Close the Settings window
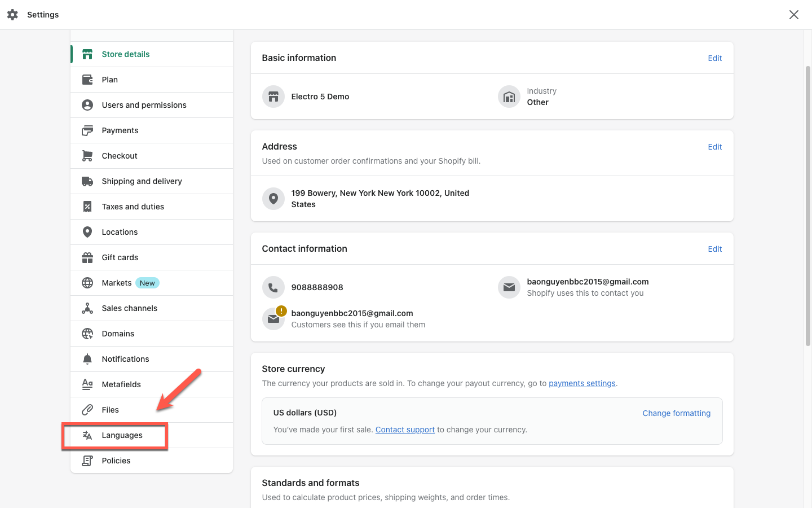 click(x=794, y=15)
